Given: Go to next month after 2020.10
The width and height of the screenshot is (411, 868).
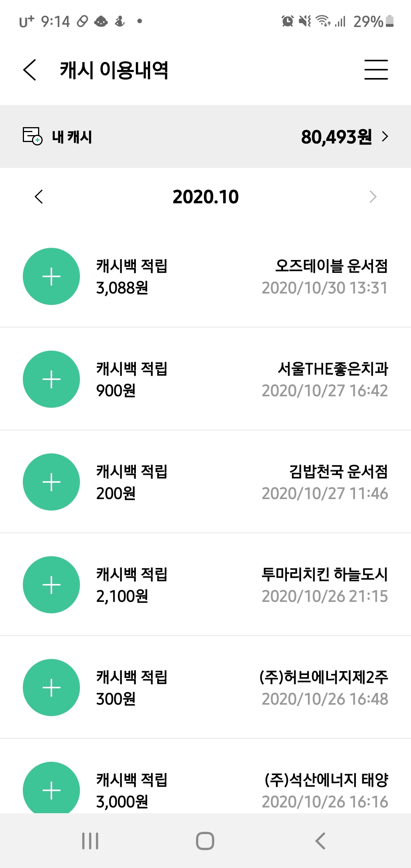Looking at the screenshot, I should [373, 197].
